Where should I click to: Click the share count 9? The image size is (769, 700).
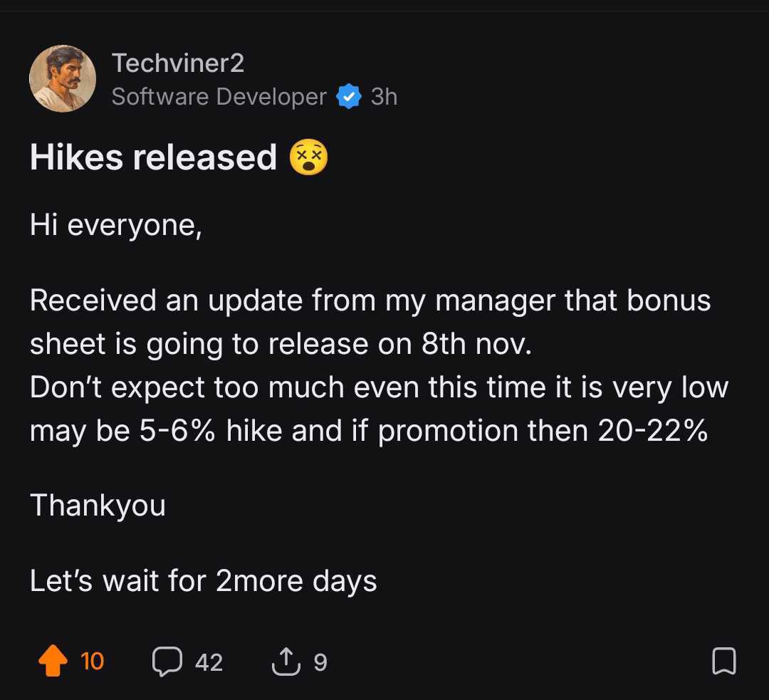320,662
